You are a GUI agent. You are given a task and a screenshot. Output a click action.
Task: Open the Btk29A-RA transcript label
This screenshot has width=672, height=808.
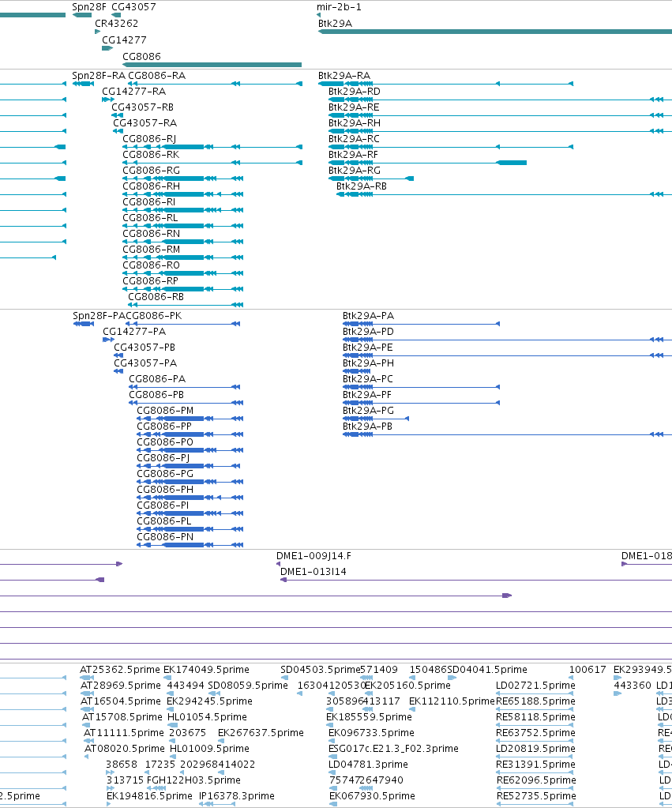344,75
